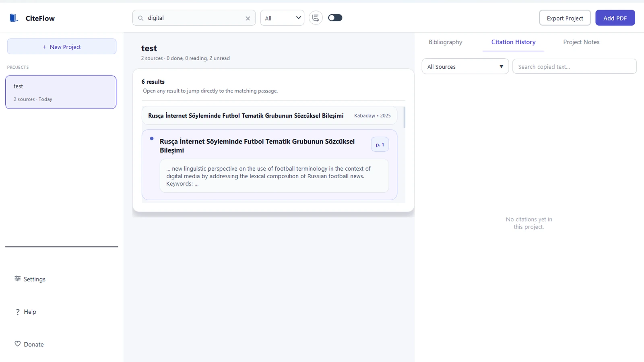
Task: Click the CiteFlow book logo icon
Action: click(x=13, y=18)
